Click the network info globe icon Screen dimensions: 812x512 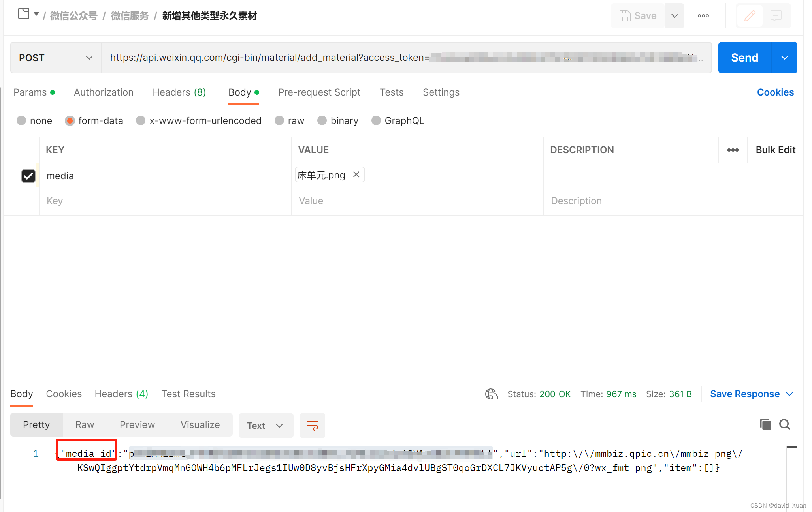pos(491,394)
